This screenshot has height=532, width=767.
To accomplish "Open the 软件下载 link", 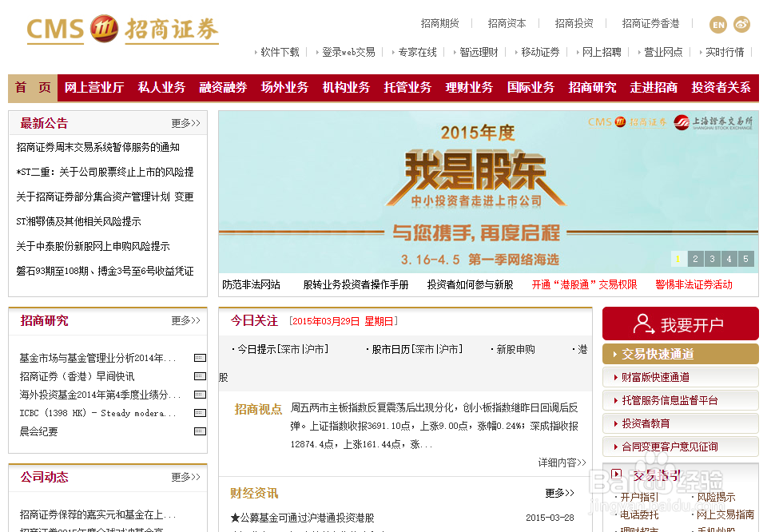I will pyautogui.click(x=280, y=52).
